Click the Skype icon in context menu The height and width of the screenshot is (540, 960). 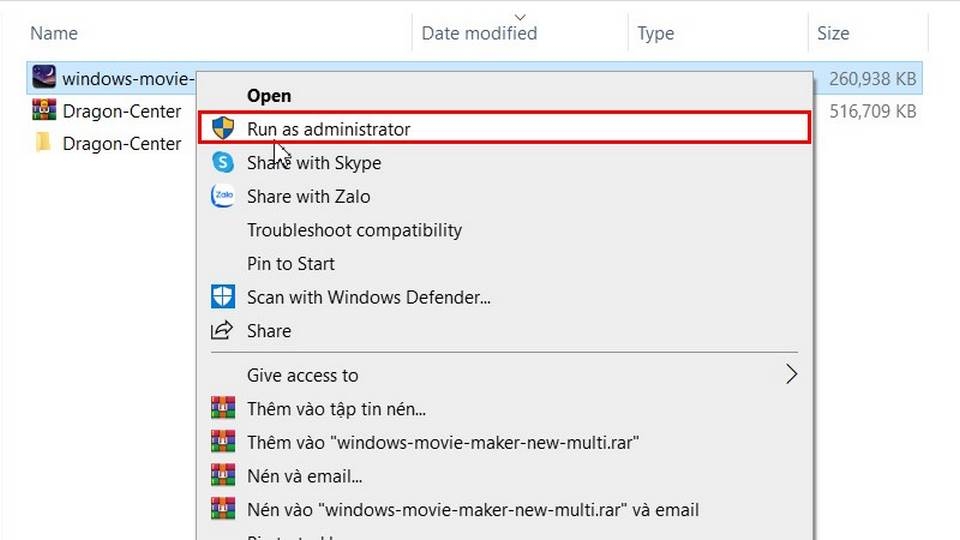[223, 162]
